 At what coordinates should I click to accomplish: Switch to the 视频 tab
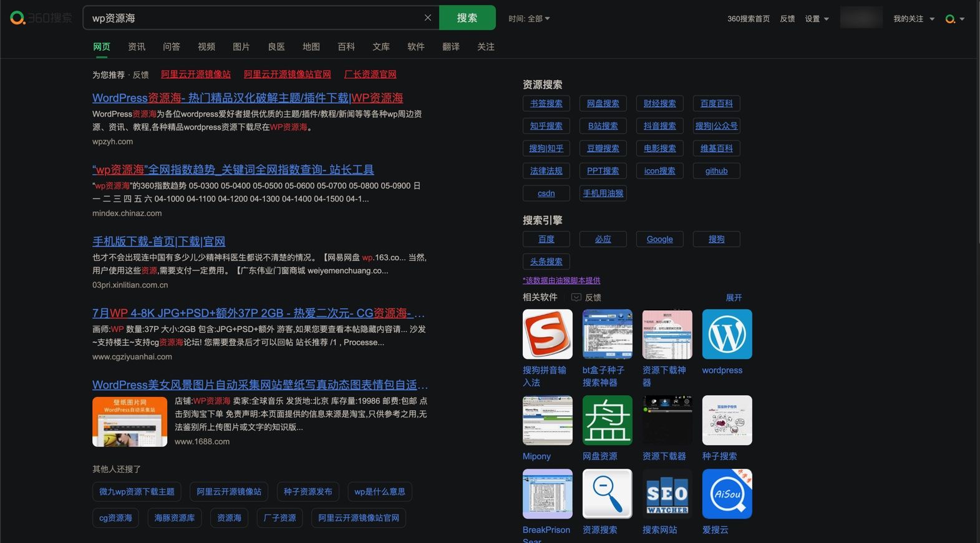(206, 47)
